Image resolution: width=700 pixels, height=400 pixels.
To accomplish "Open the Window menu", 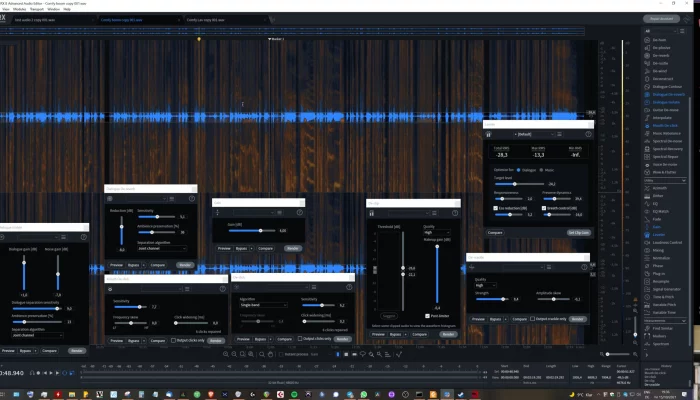I will (54, 9).
